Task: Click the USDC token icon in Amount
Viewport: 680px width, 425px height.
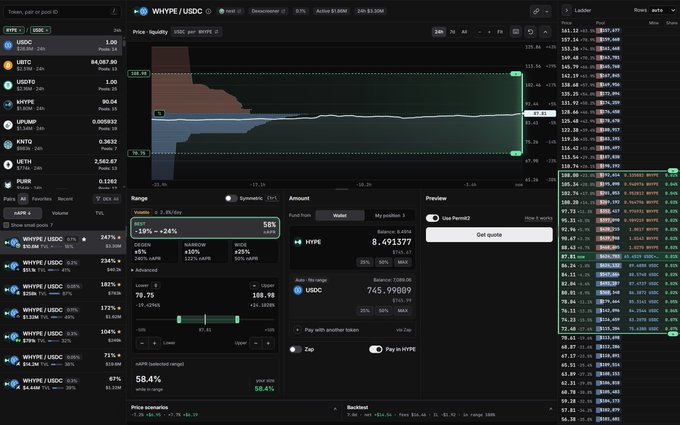Action: 298,290
